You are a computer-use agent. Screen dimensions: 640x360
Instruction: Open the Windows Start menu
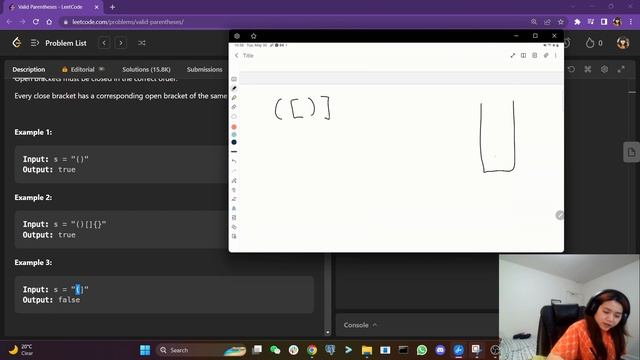(145, 350)
